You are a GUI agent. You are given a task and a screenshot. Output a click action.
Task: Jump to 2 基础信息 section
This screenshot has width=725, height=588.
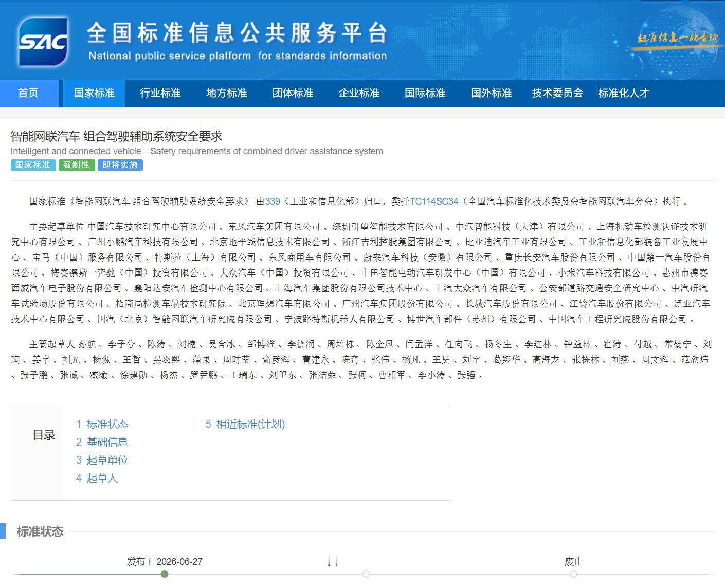[102, 442]
